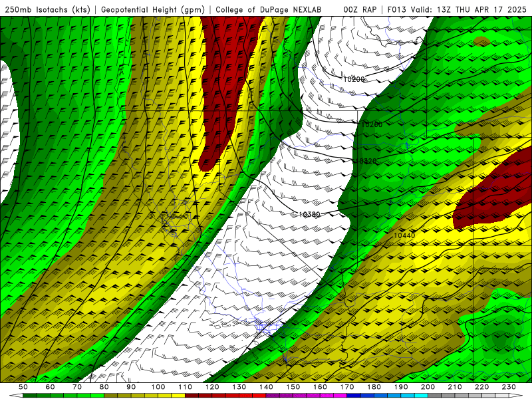Click the colorbar label 180

[374, 387]
